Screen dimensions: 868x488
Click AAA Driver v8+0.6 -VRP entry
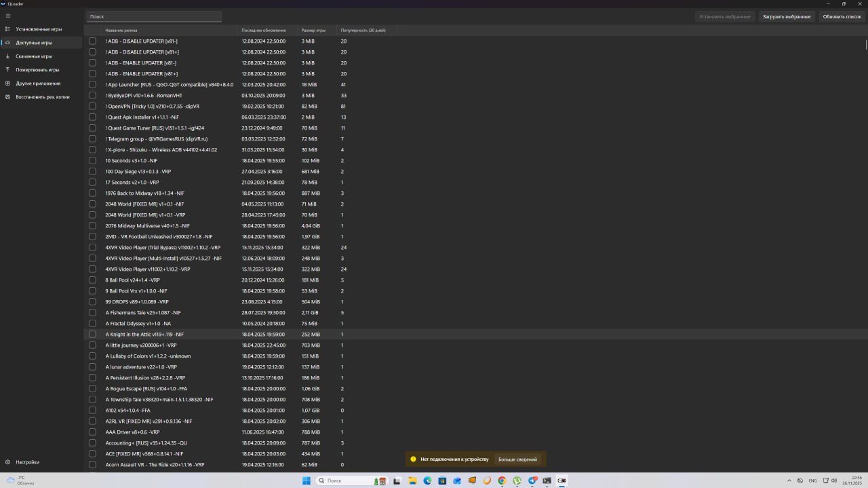point(132,432)
